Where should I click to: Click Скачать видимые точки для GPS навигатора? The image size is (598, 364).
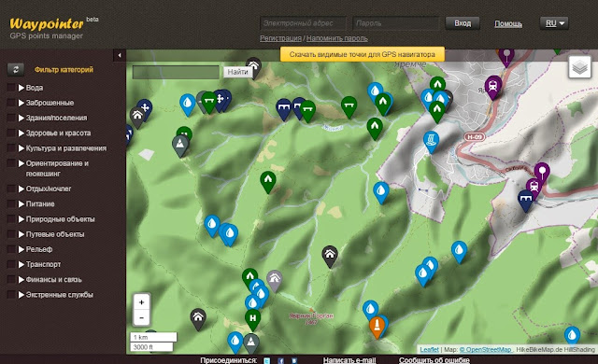pyautogui.click(x=363, y=54)
